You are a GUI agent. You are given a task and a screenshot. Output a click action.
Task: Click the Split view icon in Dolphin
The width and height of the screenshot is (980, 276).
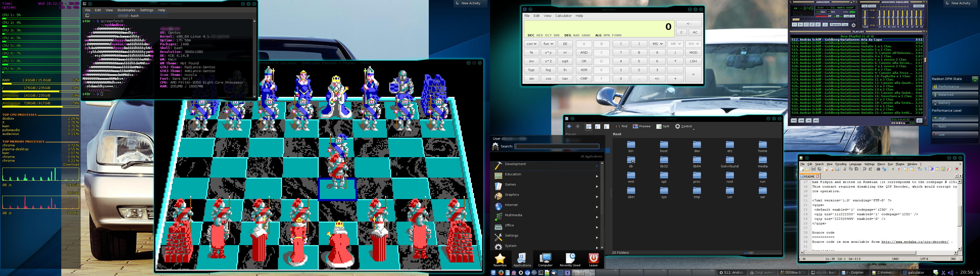pos(659,126)
